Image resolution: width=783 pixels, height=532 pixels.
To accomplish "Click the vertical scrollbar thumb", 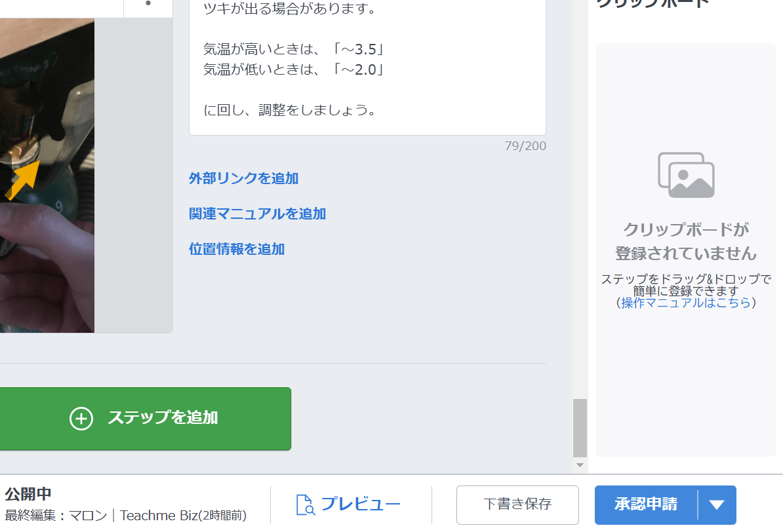I will click(580, 427).
